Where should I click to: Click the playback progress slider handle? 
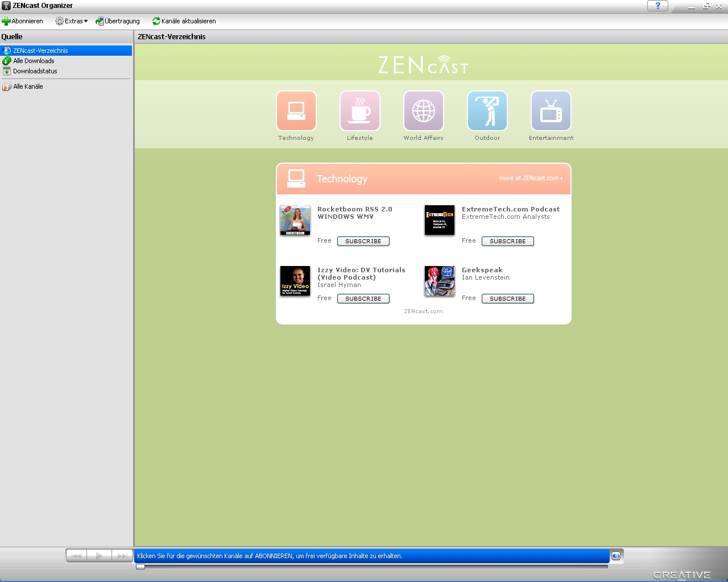(x=140, y=567)
